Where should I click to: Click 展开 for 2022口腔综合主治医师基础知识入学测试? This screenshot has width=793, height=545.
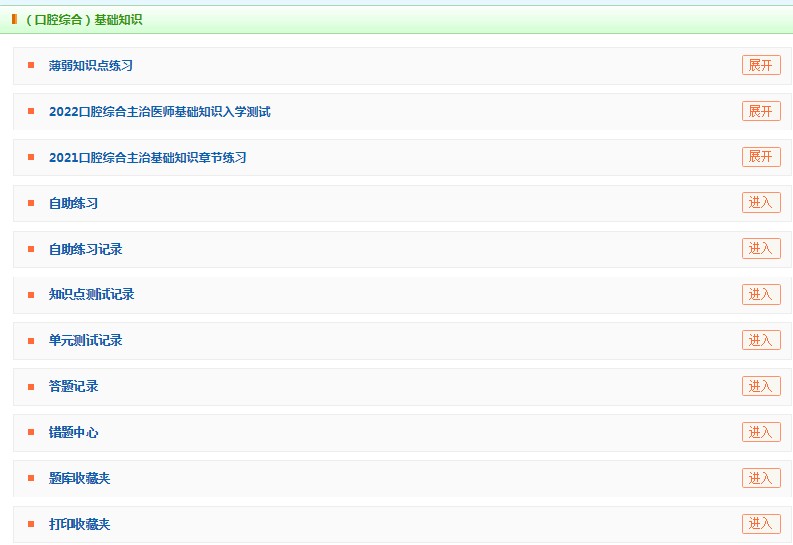click(x=761, y=111)
